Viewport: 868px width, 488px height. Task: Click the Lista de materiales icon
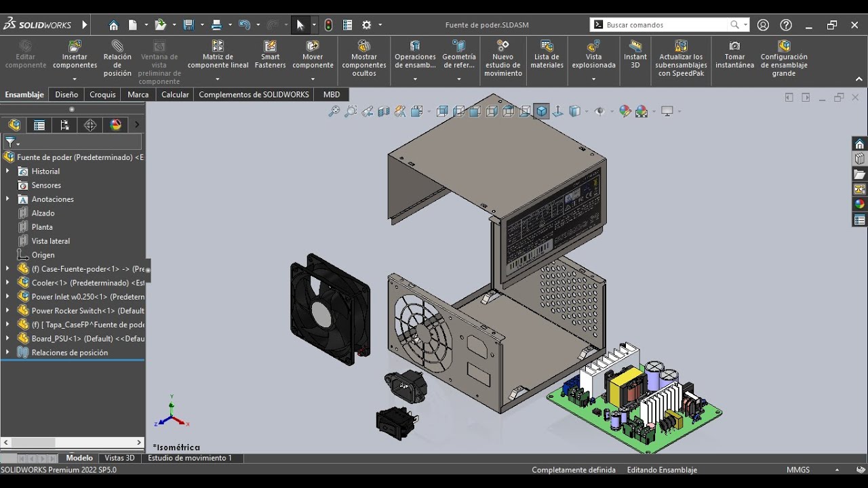(547, 46)
